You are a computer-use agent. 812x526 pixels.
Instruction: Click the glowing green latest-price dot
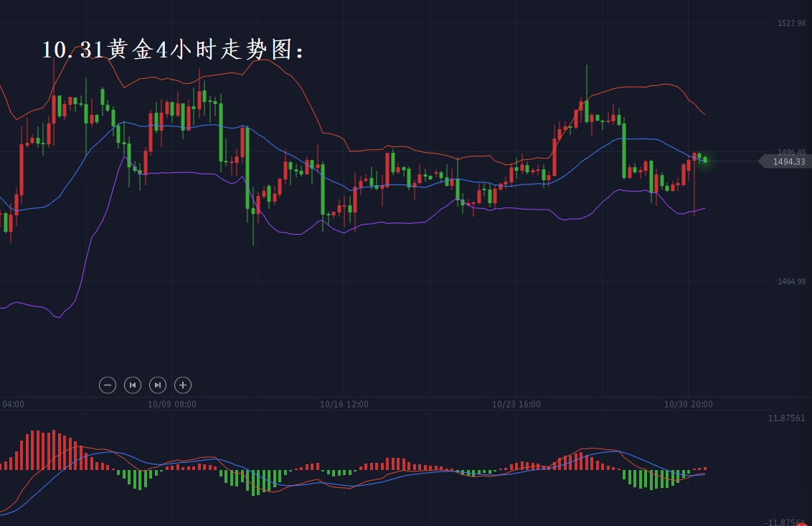point(705,160)
